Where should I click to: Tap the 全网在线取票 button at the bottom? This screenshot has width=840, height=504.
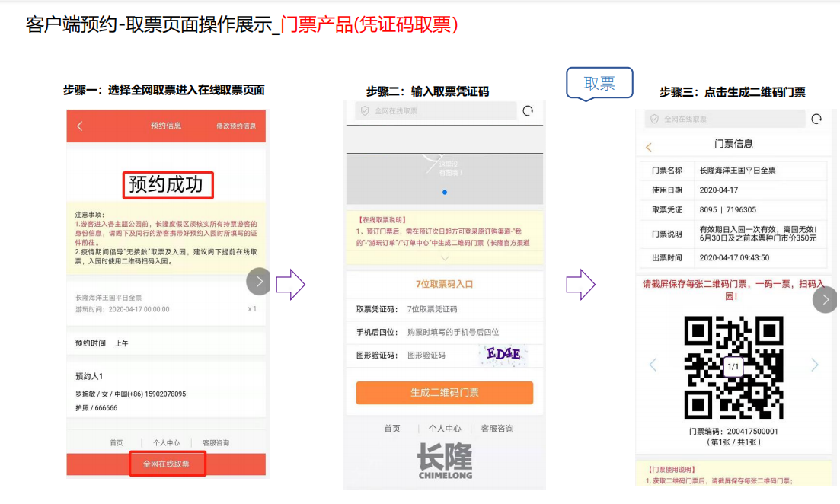(167, 464)
